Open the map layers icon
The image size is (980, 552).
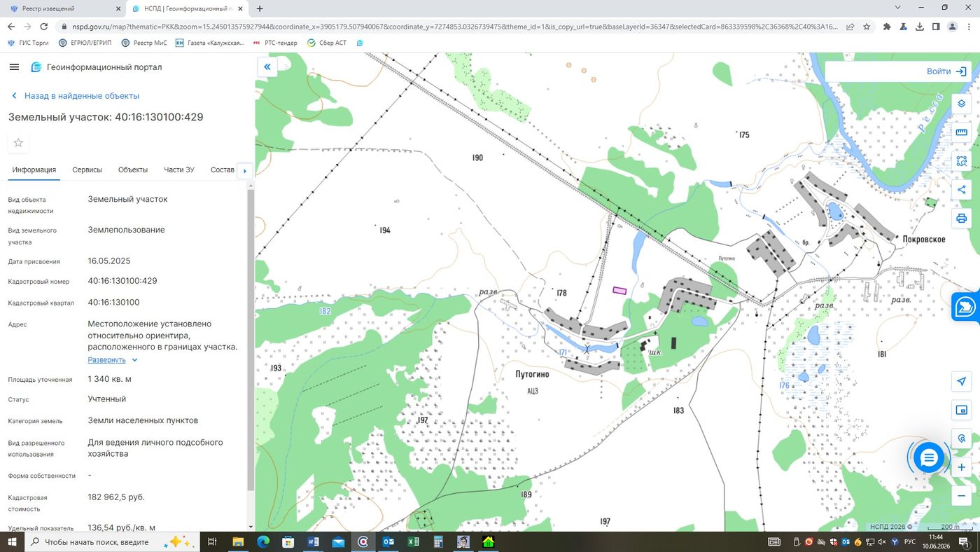961,104
